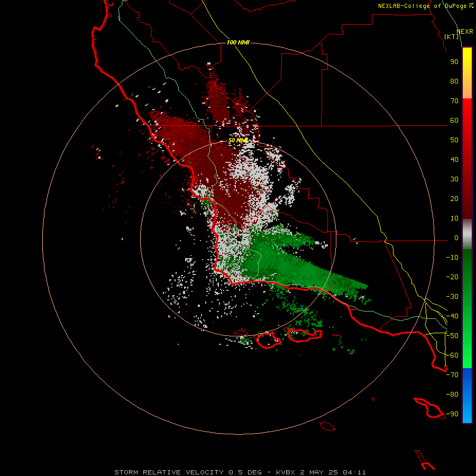The image size is (476, 476).
Task: Click the 90 value on the velocity scale
Action: coord(454,62)
